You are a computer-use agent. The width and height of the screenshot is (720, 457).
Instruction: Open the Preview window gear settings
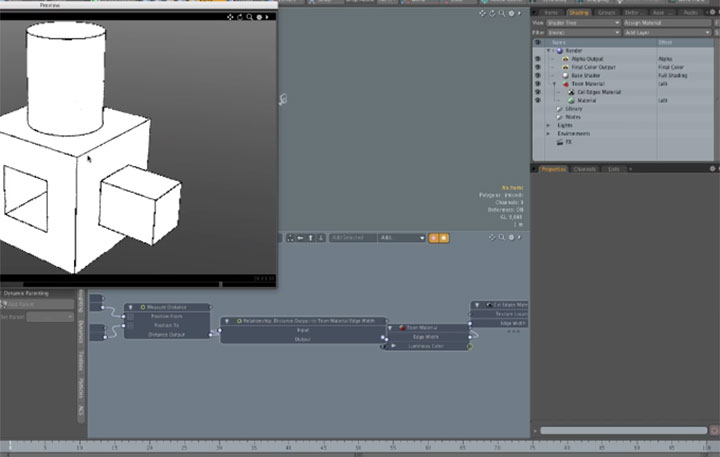(259, 17)
